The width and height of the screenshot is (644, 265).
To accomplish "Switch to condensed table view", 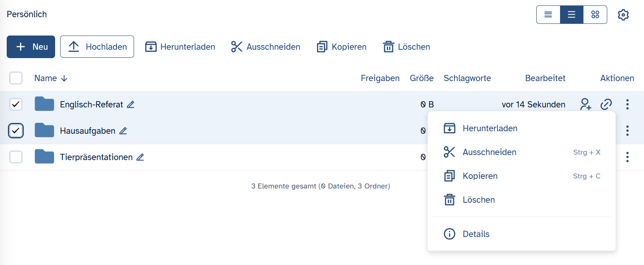I will tap(548, 15).
